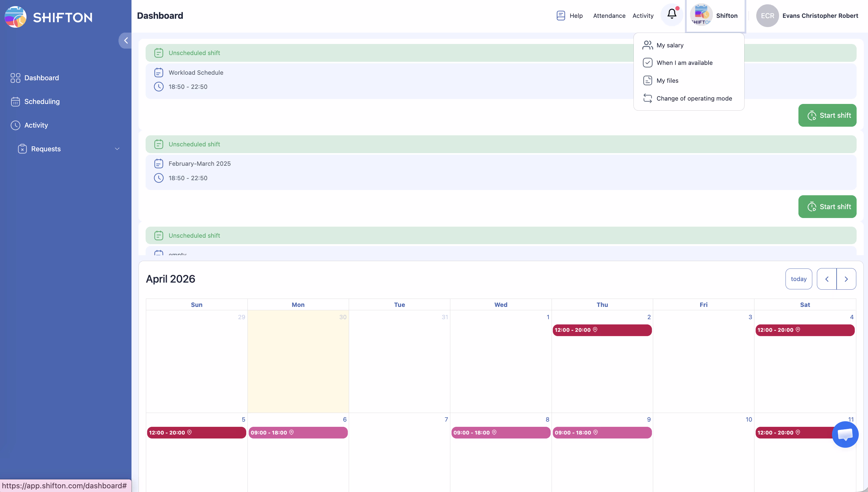Click the notification bell icon
Viewport: 868px width, 492px height.
click(672, 14)
